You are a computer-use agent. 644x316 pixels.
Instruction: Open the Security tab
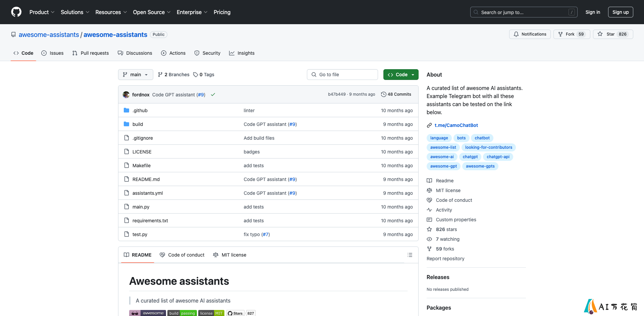207,53
